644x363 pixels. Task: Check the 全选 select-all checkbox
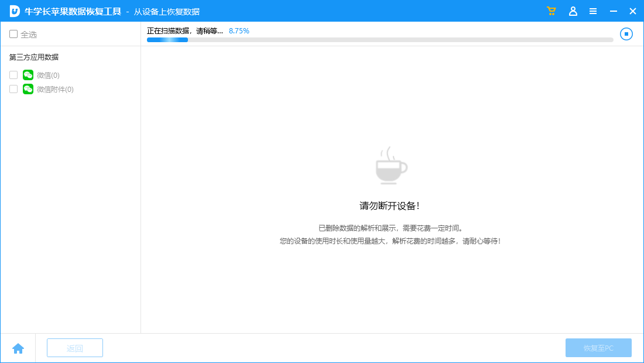point(13,34)
